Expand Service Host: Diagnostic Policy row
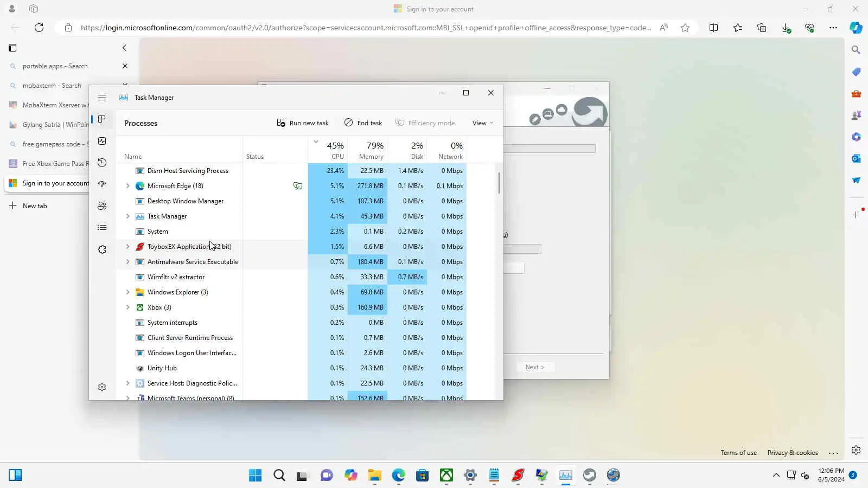This screenshot has height=488, width=868. [128, 383]
